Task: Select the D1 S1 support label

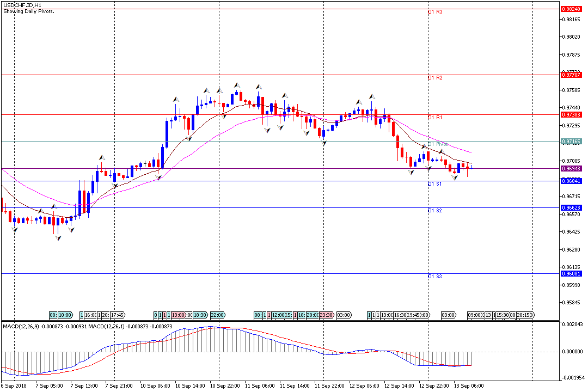Action: point(435,184)
